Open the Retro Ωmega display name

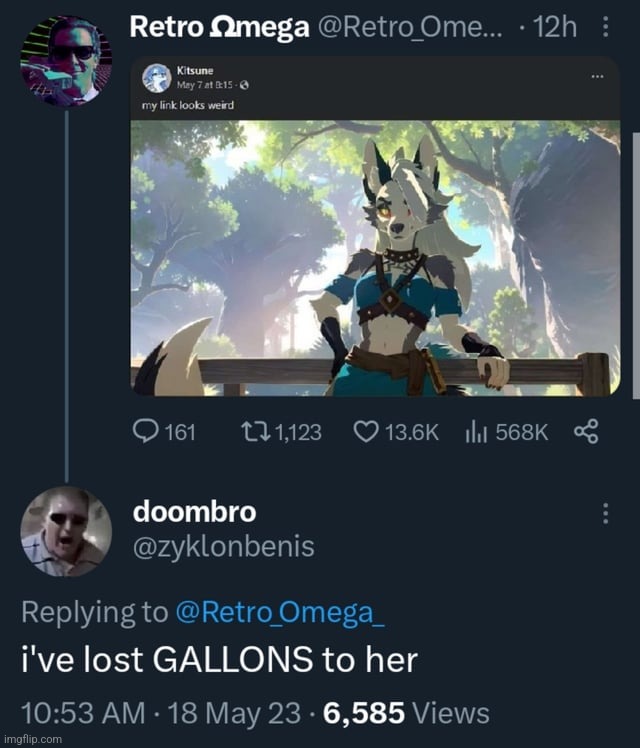219,27
